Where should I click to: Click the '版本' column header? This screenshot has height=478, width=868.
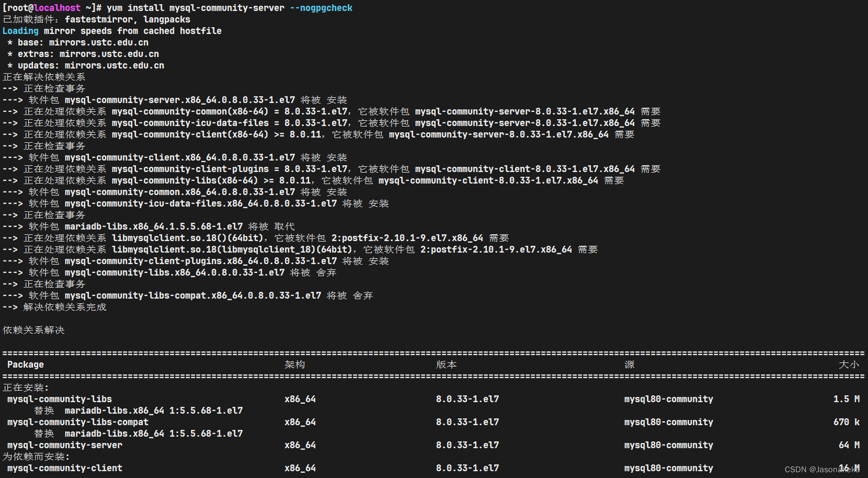447,365
